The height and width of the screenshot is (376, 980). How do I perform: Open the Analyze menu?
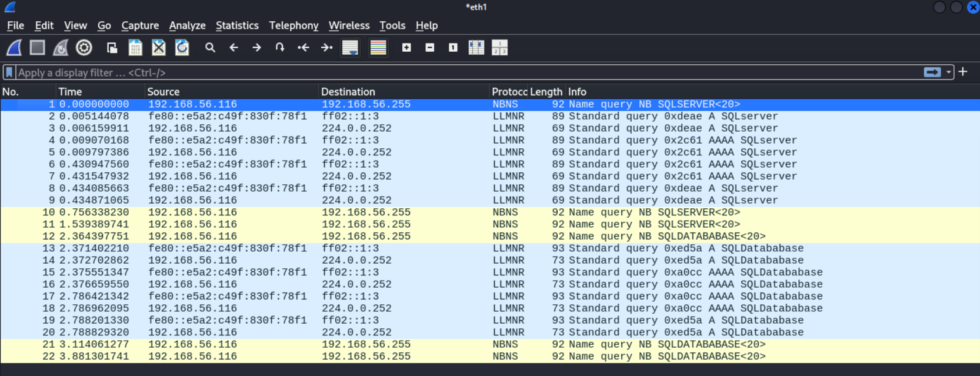coord(187,25)
